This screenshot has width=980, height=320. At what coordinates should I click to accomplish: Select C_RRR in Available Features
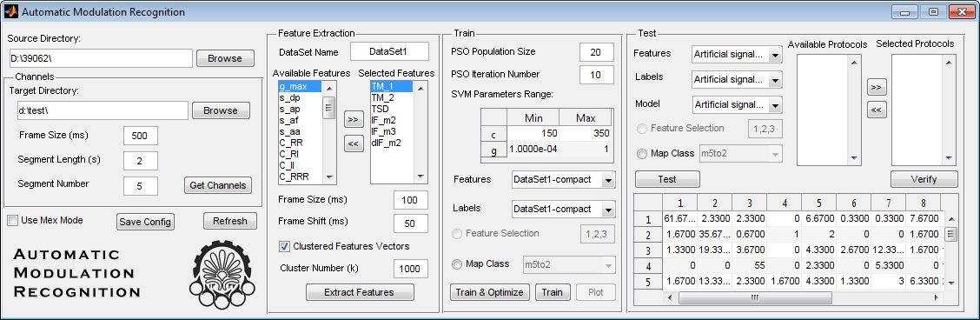(x=301, y=177)
